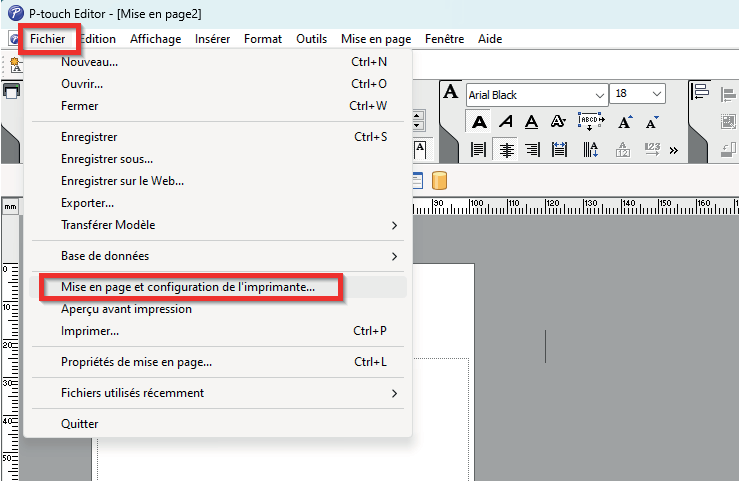Open the Fichier menu
This screenshot has height=481, width=739.
[48, 39]
